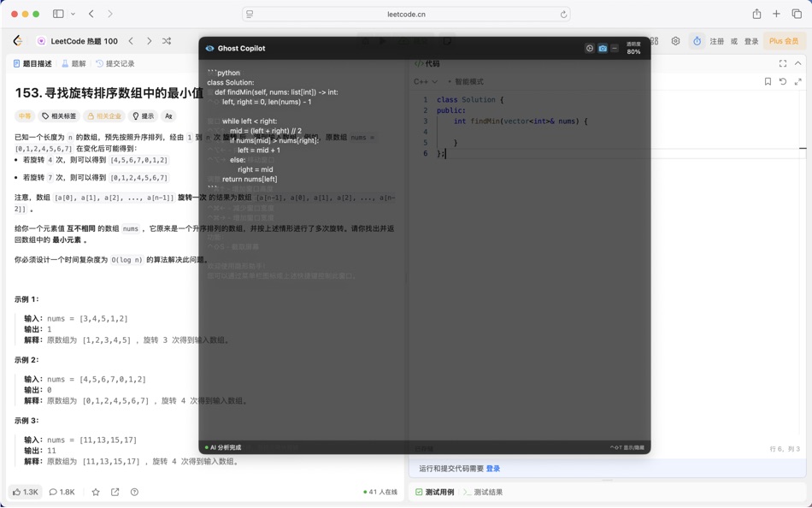Favorite the problem with the star icon
The height and width of the screenshot is (508, 812).
95,492
